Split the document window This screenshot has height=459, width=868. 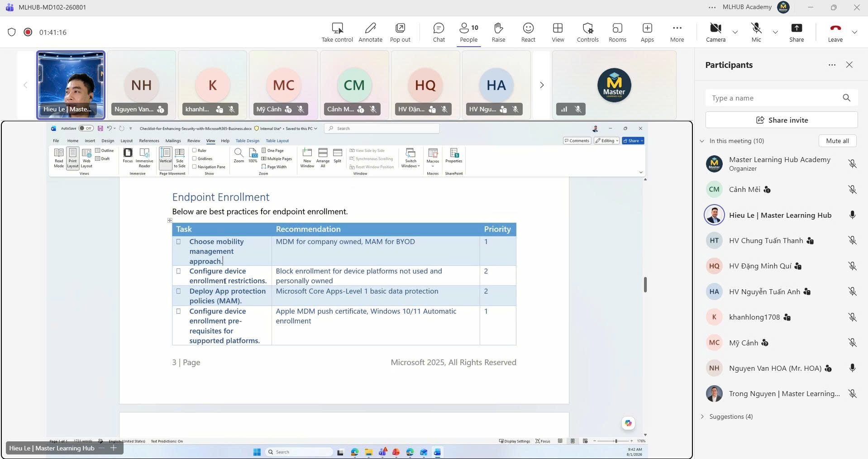338,156
